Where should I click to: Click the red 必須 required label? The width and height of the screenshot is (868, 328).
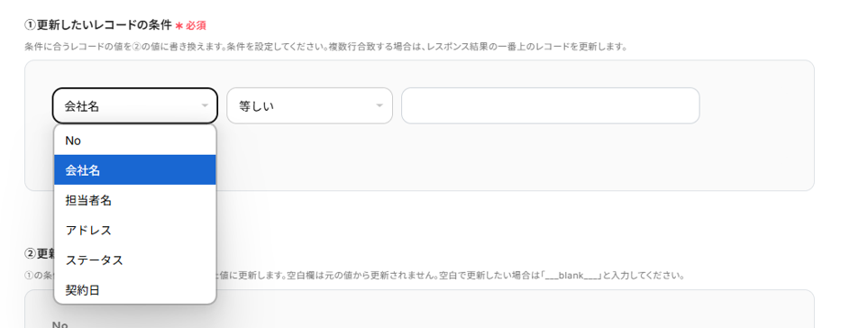pos(196,26)
